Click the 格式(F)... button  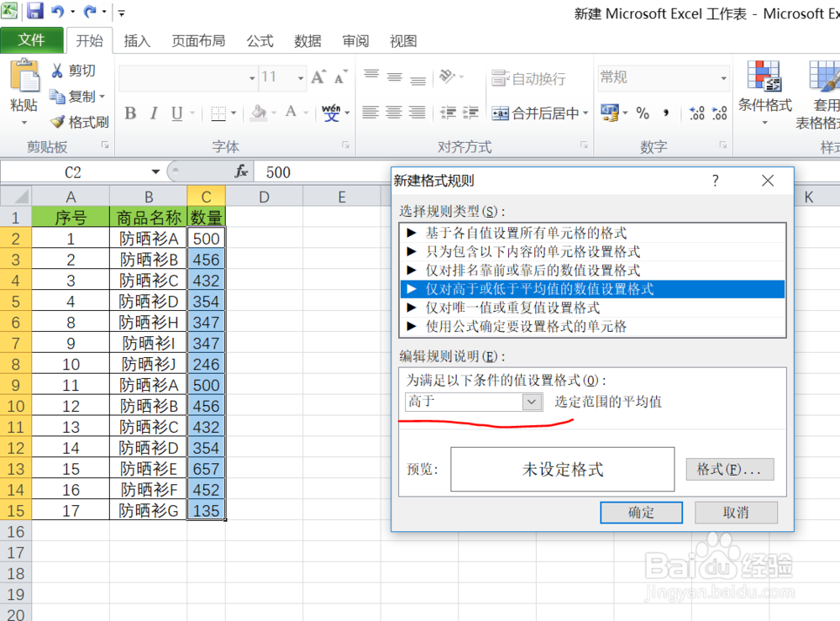[x=730, y=470]
